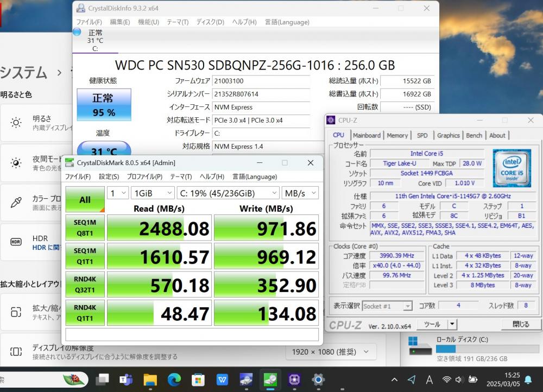Viewport: 543px width, 392px height.
Task: Open File Explorer from the taskbar
Action: click(150, 380)
